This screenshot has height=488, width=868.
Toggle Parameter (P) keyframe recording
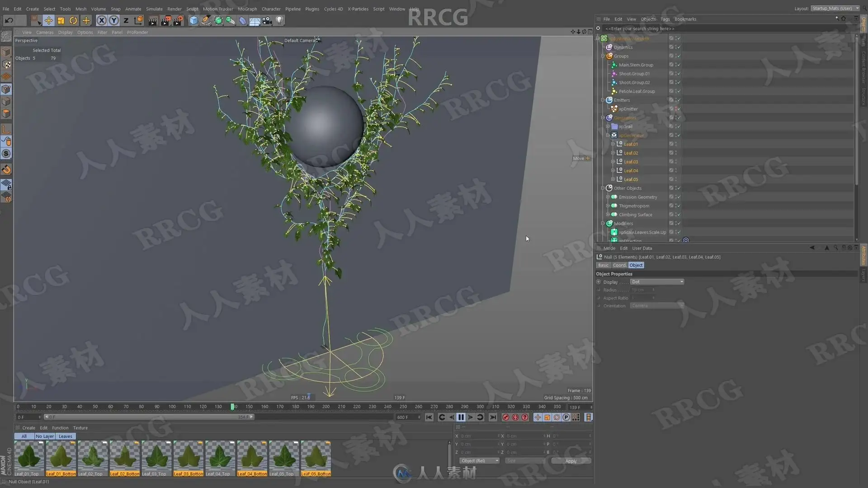coord(566,418)
